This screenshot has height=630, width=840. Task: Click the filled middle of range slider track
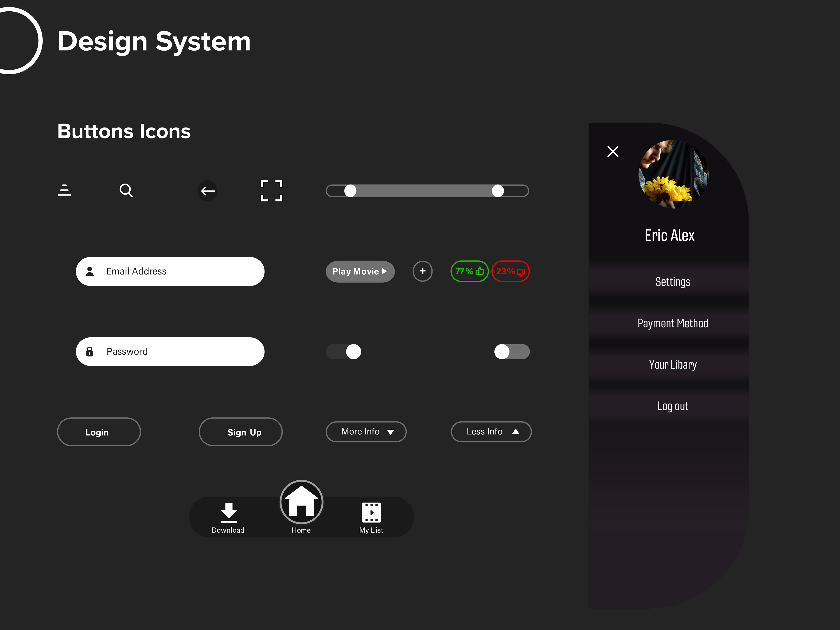[424, 191]
